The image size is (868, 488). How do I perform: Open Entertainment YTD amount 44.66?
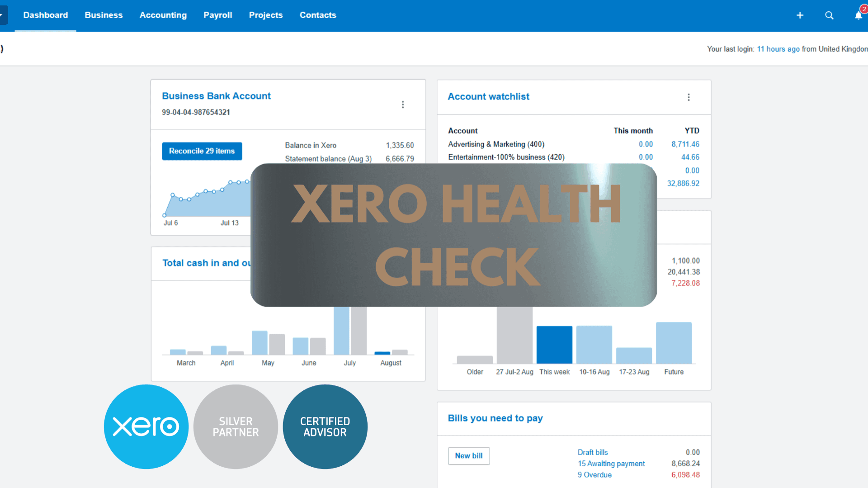[690, 157]
